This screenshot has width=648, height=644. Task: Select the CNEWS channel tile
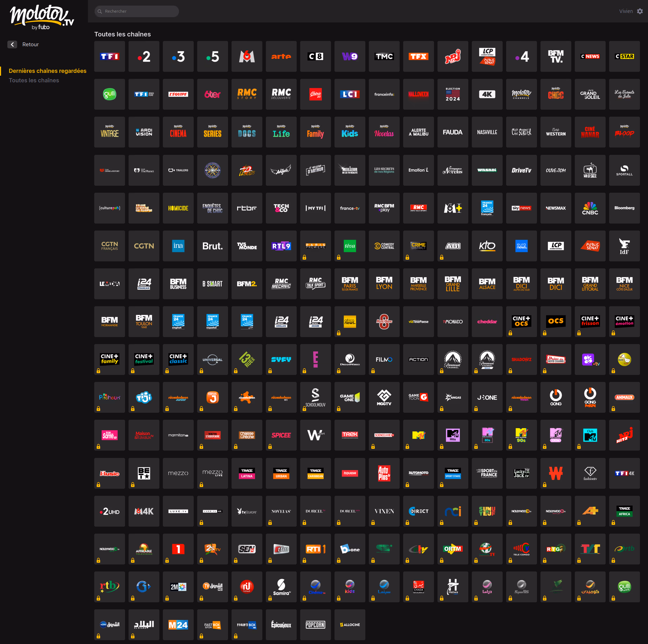(x=590, y=56)
